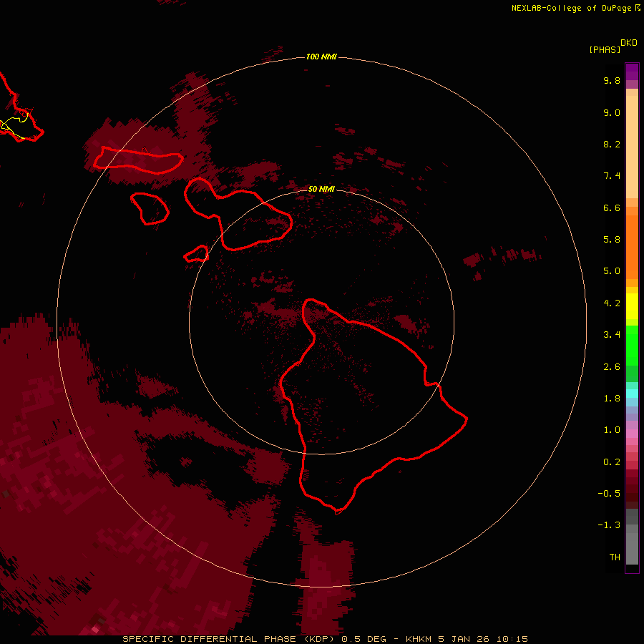Click the 9.0 value on the scale
The image size is (644, 644).
click(612, 112)
